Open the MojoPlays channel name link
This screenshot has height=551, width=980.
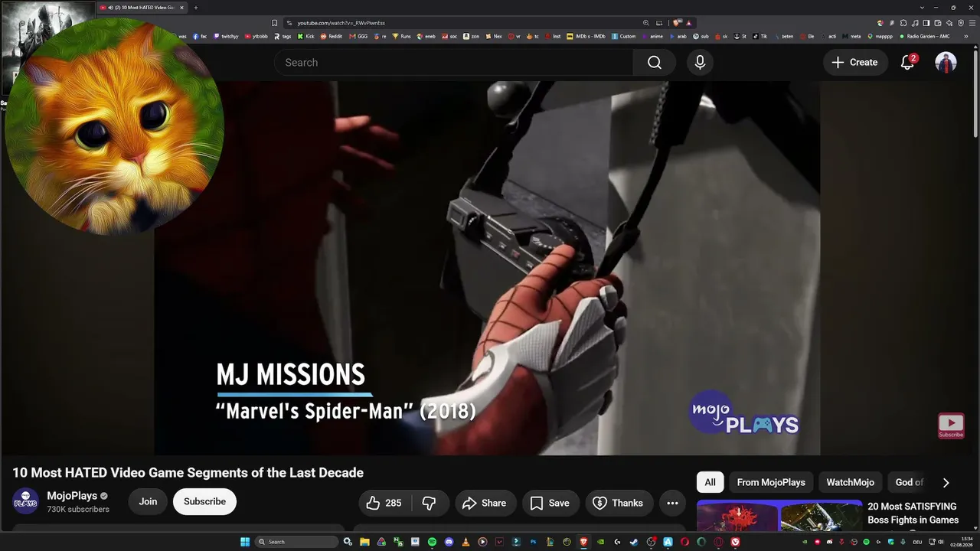click(72, 496)
